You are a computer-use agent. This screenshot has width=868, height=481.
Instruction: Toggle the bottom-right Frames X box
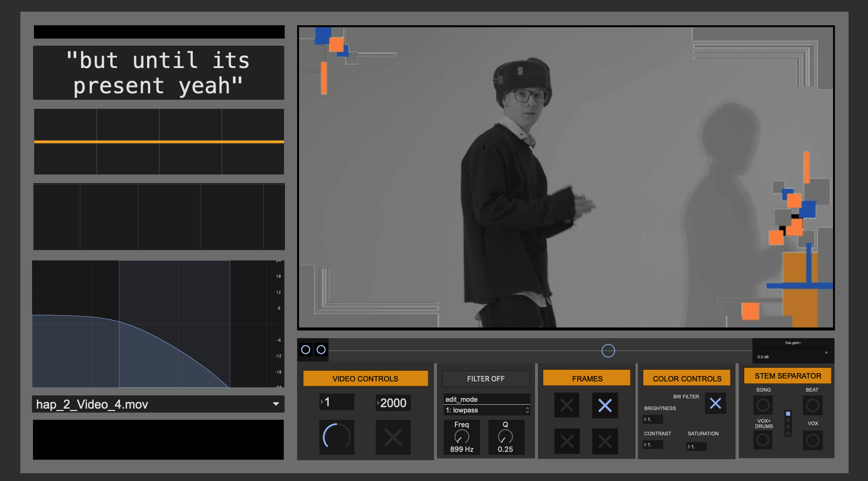[x=605, y=441]
